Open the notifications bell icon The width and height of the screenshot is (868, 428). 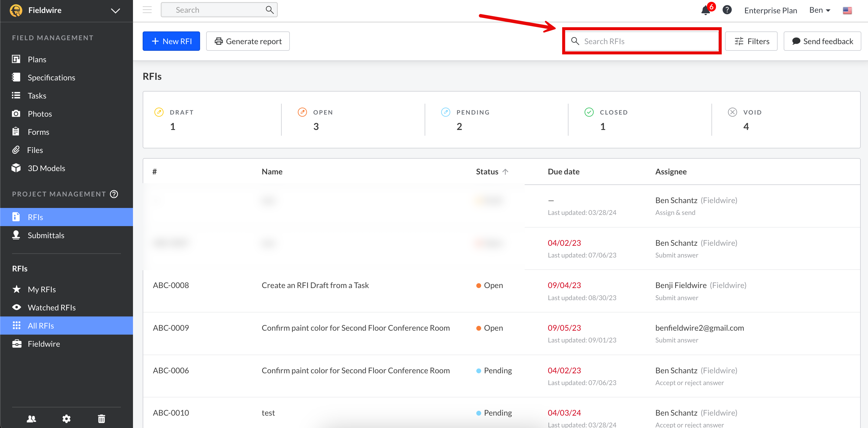(705, 11)
